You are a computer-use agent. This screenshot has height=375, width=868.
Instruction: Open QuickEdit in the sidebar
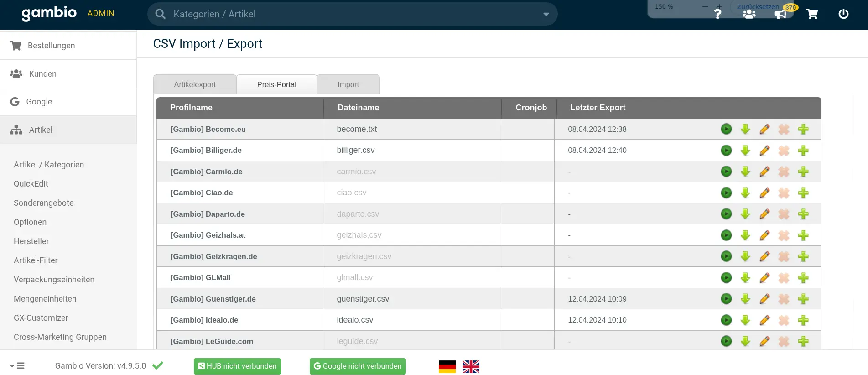click(x=31, y=184)
